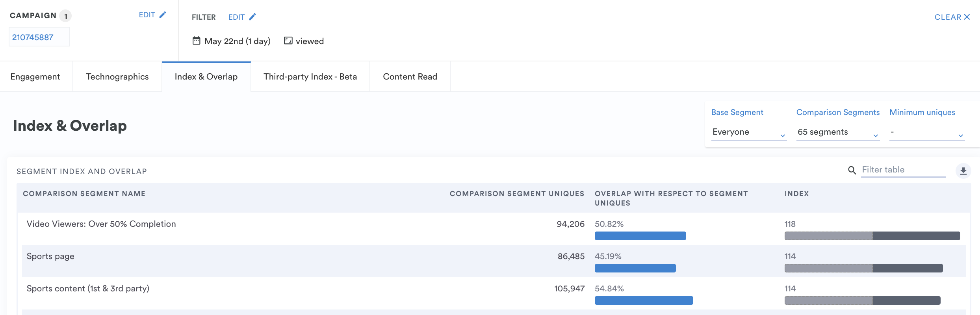
Task: Click Sports content (1st & 3rd party) name
Action: [88, 289]
